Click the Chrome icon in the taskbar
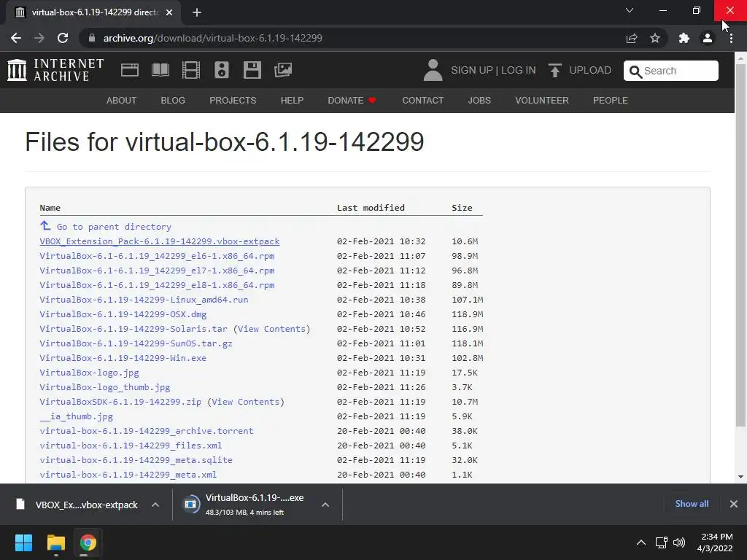 pyautogui.click(x=88, y=542)
